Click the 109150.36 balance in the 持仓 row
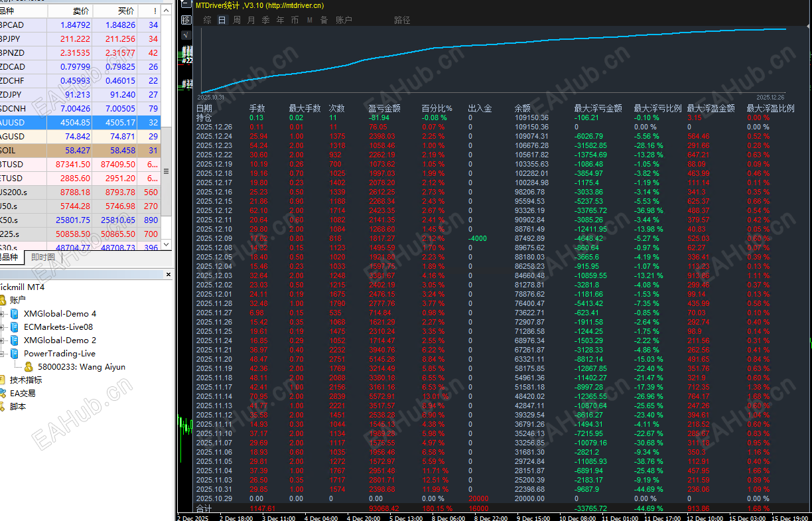Screen dimensions: 812x521 531,117
